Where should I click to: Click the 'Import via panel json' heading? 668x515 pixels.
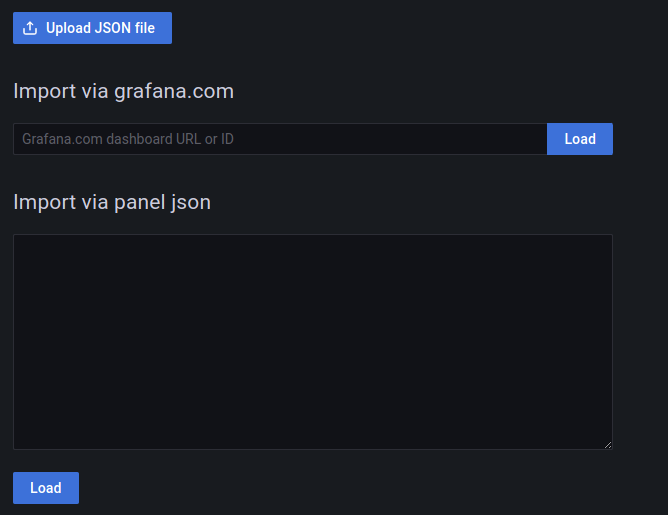pyautogui.click(x=112, y=202)
